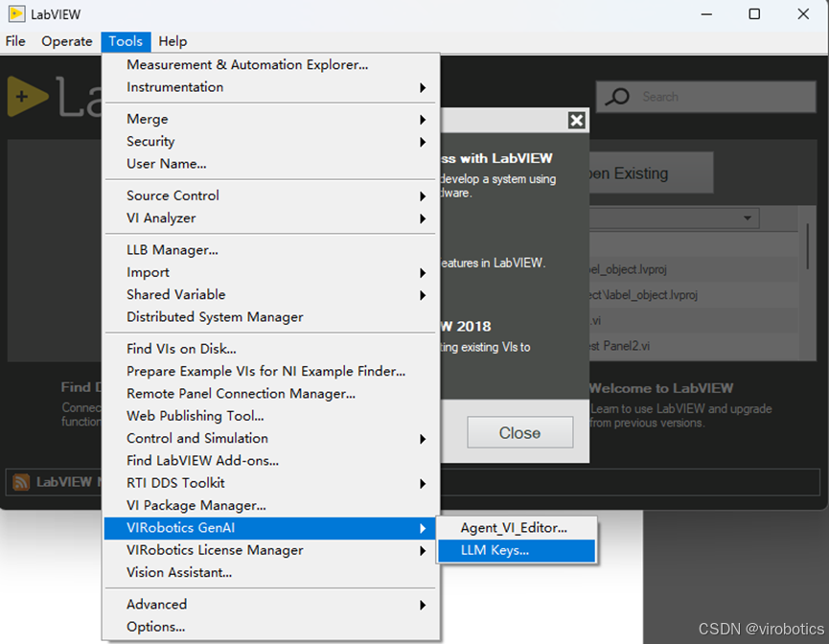
Task: Expand the VI Analyzer submenu
Action: click(270, 218)
